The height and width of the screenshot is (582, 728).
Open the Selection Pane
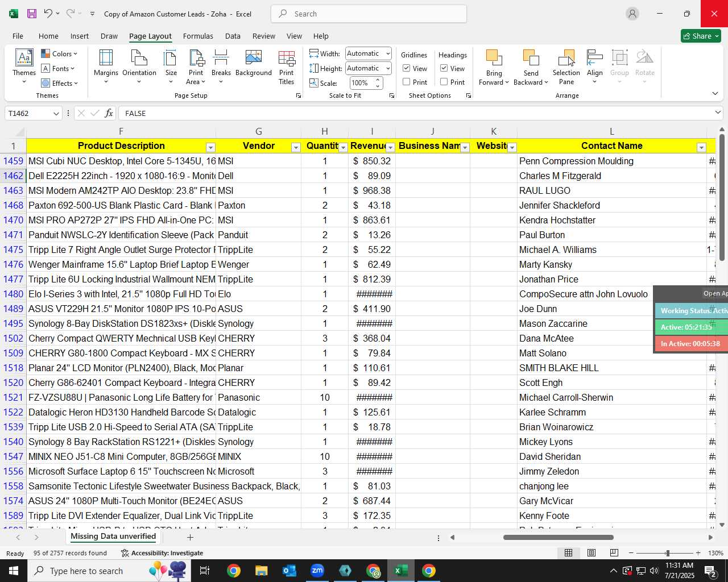(566, 67)
